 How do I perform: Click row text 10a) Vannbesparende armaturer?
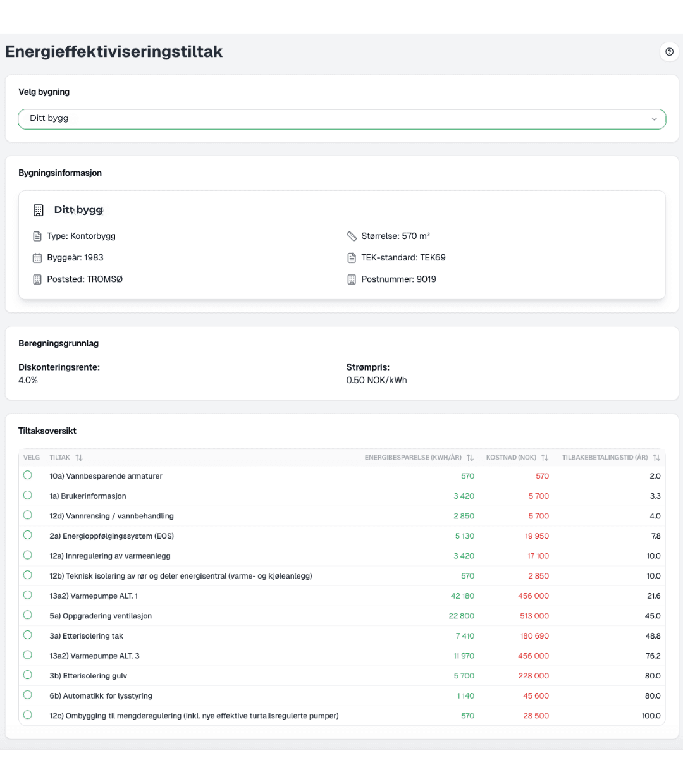106,476
